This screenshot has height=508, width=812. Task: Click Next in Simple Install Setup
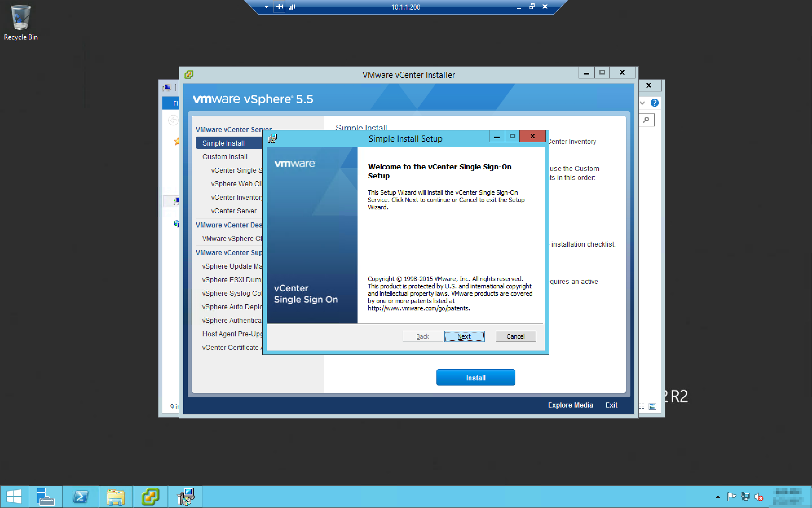click(464, 336)
